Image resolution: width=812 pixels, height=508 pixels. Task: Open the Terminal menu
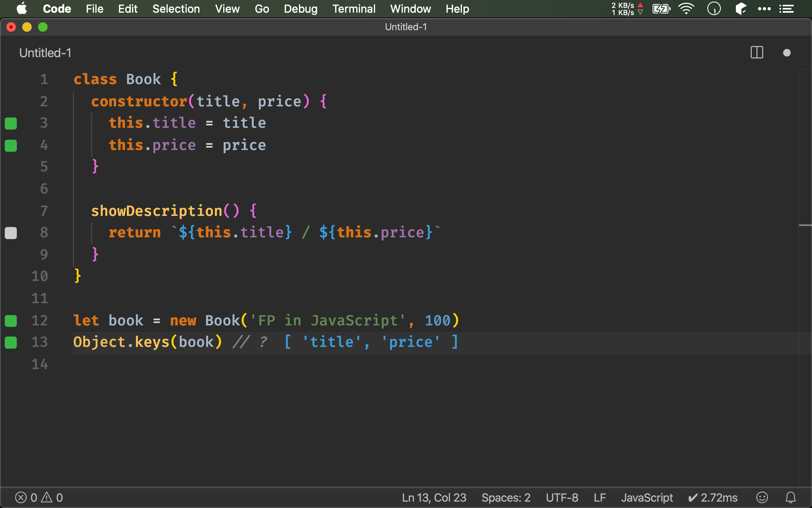[x=354, y=9]
